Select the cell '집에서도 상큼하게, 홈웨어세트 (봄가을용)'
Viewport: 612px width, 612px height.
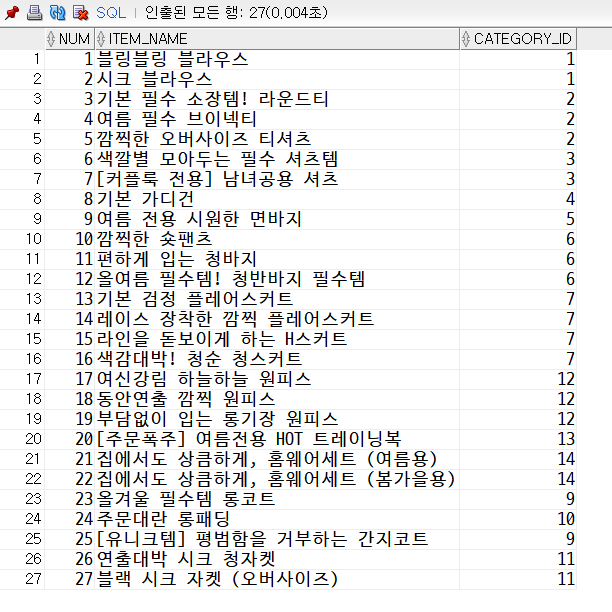[x=277, y=479]
